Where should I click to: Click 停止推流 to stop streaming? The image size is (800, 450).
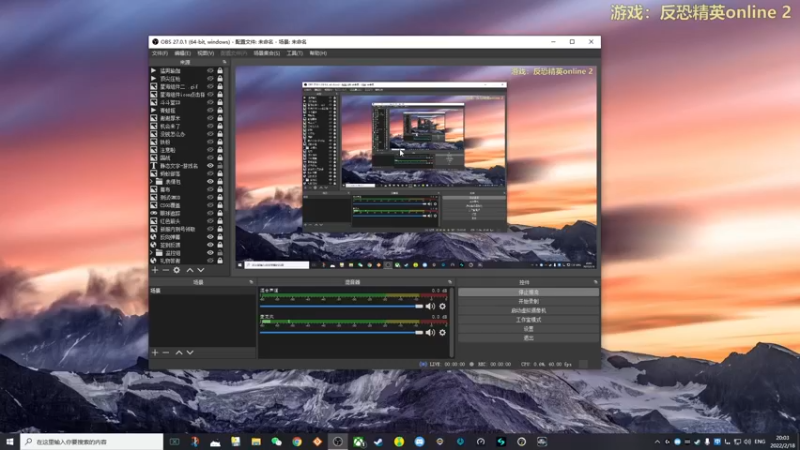528,292
